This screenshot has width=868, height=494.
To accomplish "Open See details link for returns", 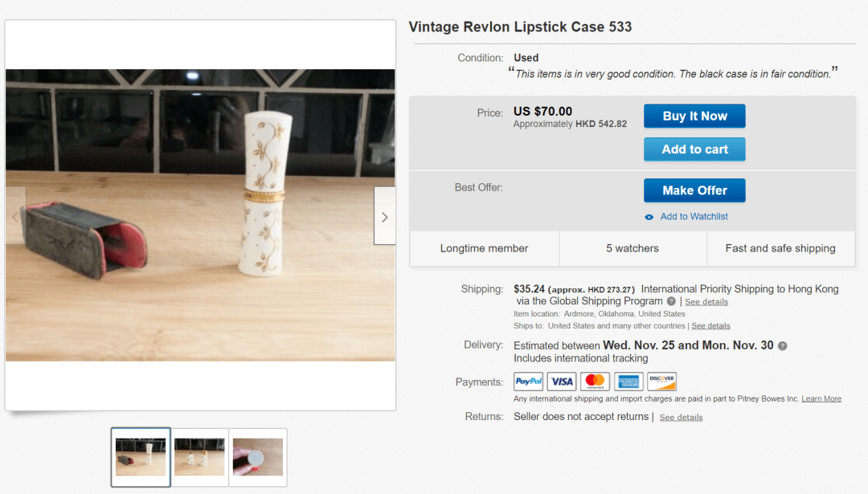I will pos(681,418).
